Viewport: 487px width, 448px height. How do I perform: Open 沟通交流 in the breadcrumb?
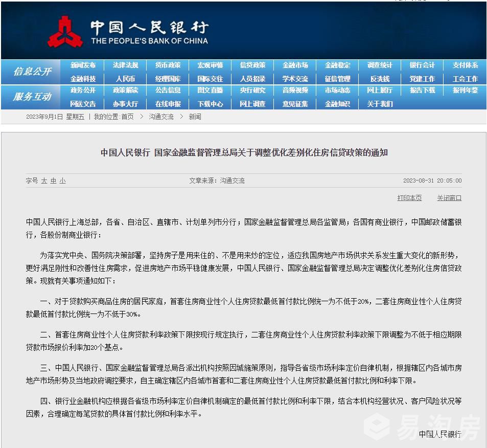click(x=161, y=117)
